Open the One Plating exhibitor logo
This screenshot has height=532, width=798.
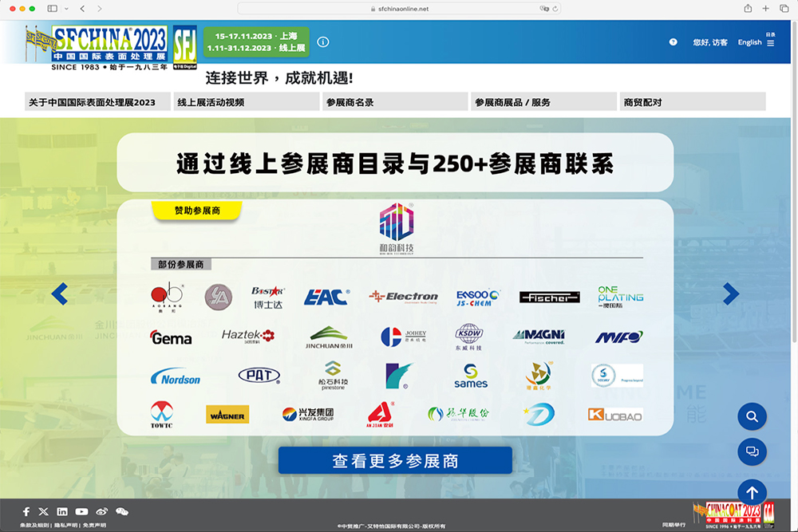[x=620, y=297]
